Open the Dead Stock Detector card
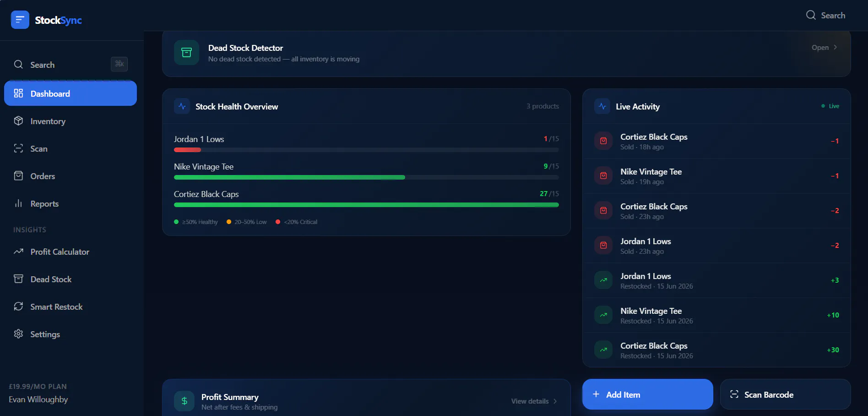The image size is (868, 416). 506,53
